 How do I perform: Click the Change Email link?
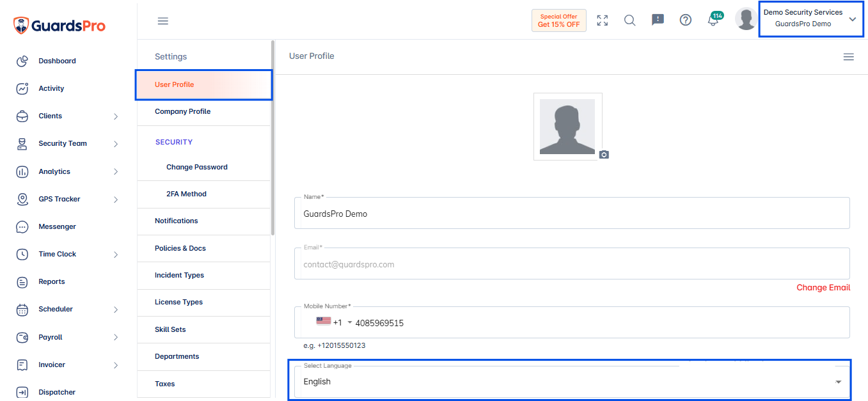pos(823,288)
